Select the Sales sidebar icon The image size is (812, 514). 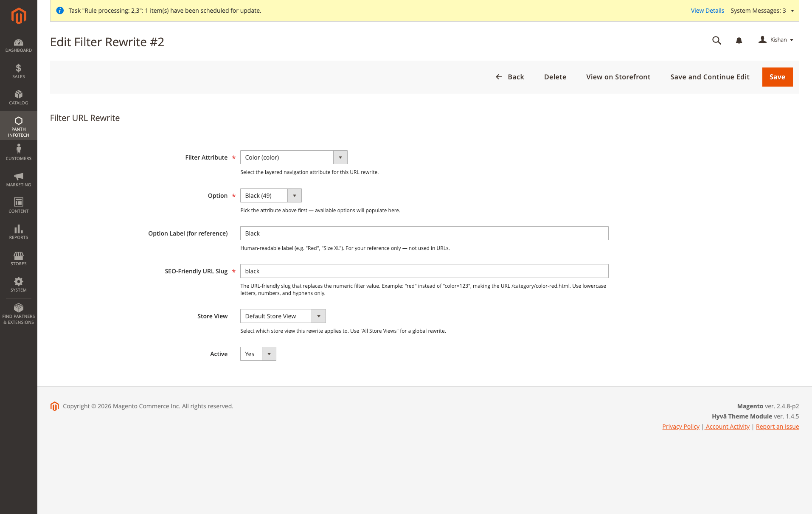[18, 70]
